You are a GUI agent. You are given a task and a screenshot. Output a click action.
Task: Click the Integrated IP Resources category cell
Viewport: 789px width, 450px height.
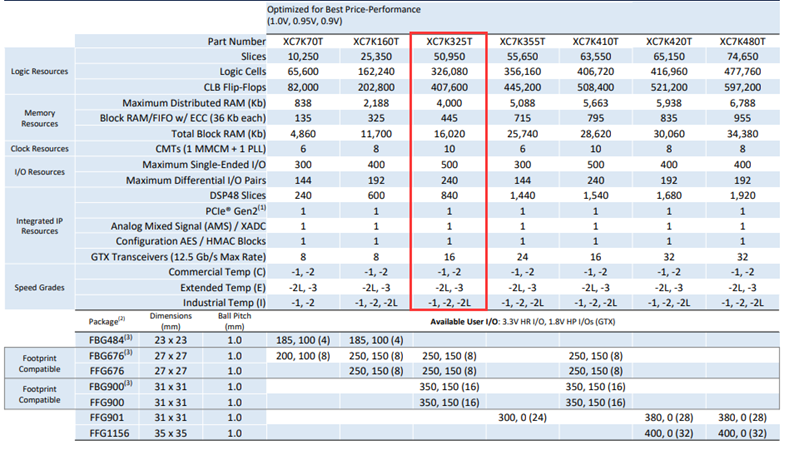tap(39, 226)
